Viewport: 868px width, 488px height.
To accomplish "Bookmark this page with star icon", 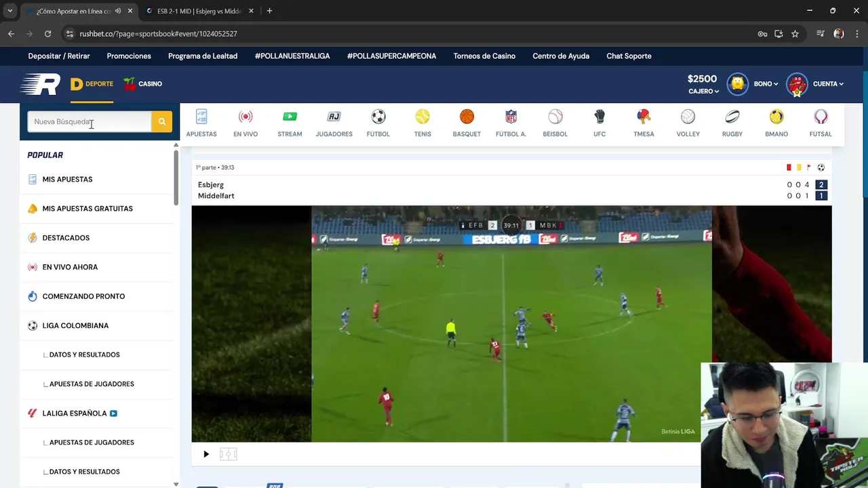I will (795, 34).
